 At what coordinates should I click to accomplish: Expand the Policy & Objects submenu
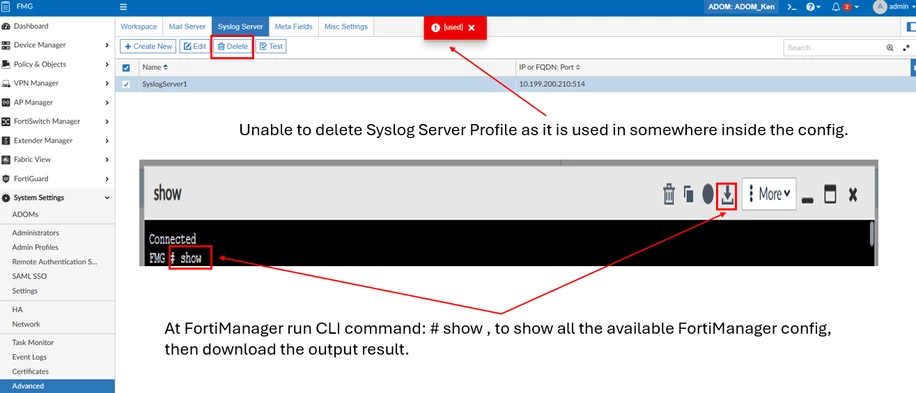(107, 64)
